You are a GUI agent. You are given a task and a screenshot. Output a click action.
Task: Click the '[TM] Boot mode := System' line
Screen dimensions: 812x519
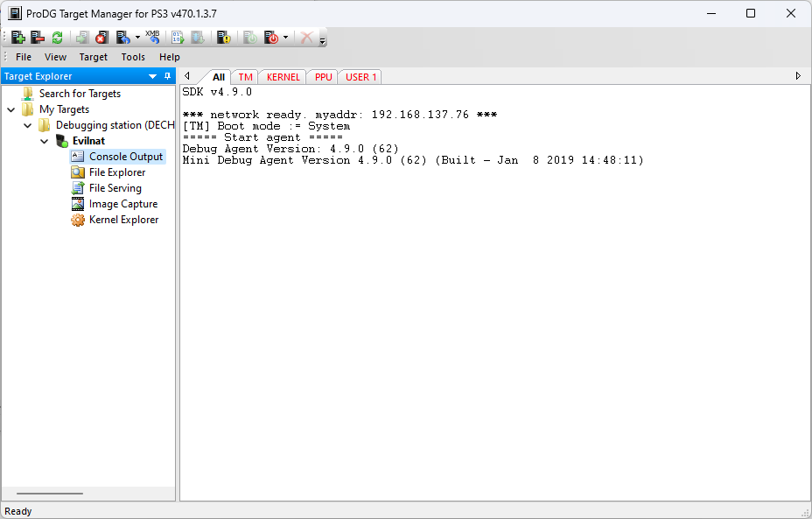(266, 126)
